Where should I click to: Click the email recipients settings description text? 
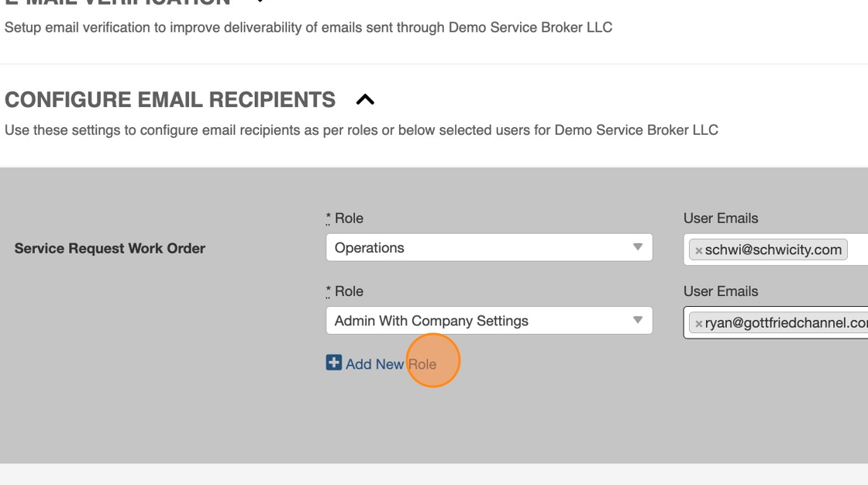(x=361, y=130)
